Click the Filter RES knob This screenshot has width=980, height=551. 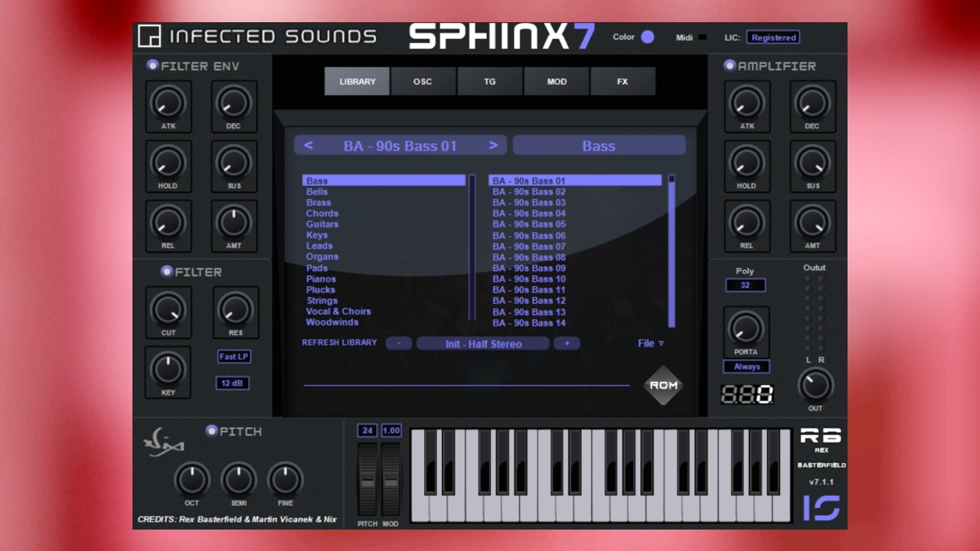(234, 308)
